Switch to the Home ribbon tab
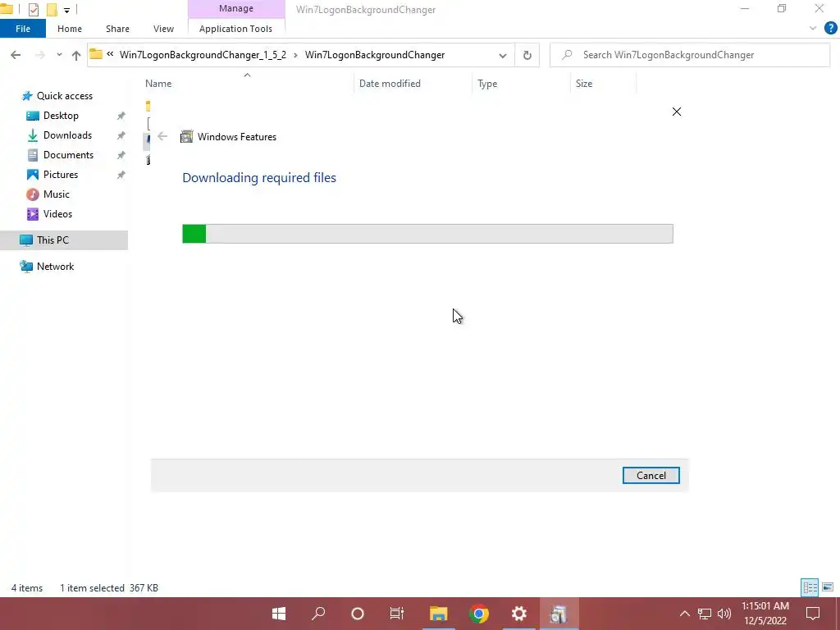The image size is (840, 630). (x=70, y=29)
